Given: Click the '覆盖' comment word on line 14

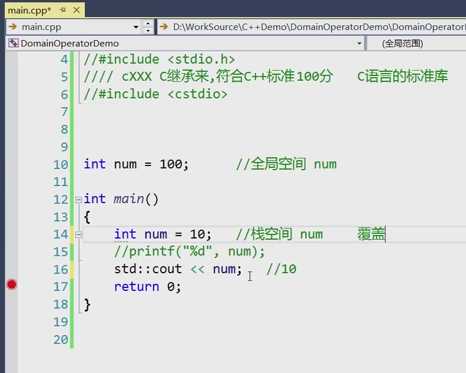Looking at the screenshot, I should pos(371,234).
